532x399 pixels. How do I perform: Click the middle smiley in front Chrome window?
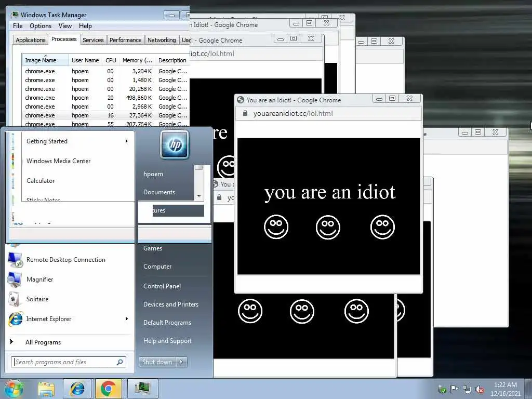click(x=328, y=227)
